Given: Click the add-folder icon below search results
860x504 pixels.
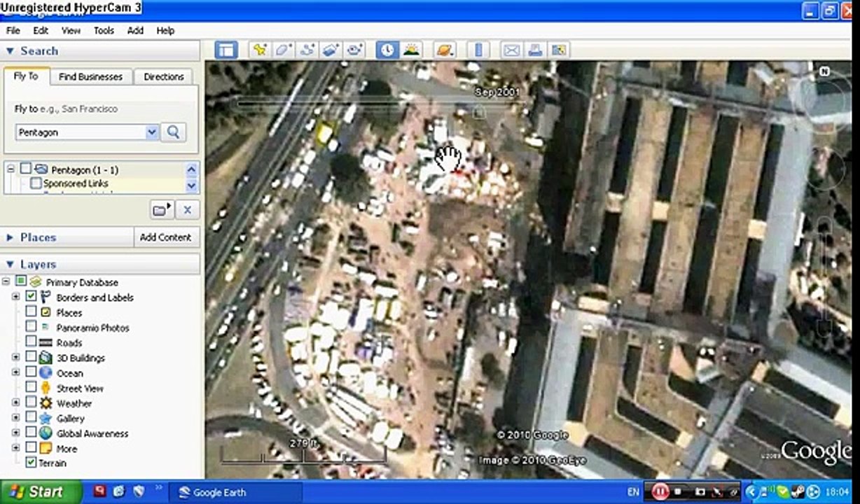Looking at the screenshot, I should pos(162,209).
